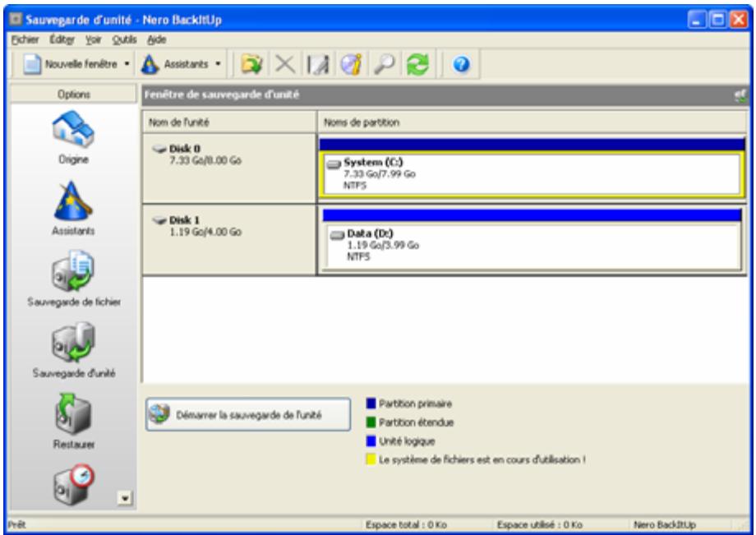Open Sauvegarde de fichier in sidebar
Viewport: 756px width, 535px height.
(x=74, y=279)
